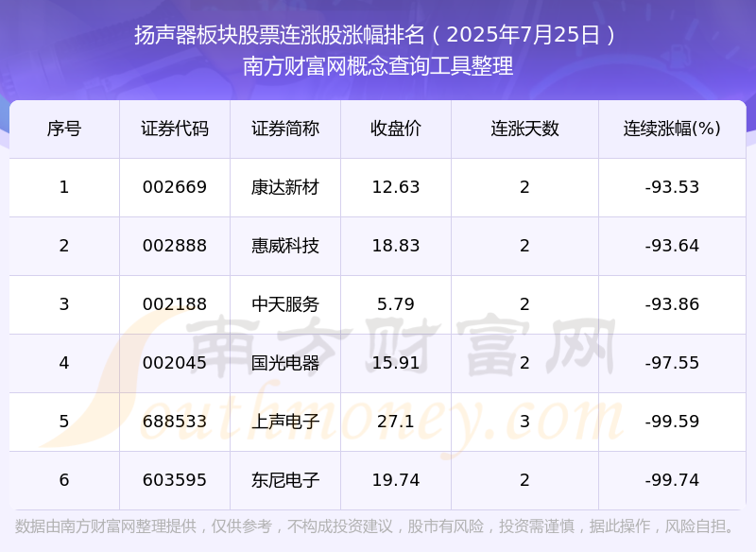
Task: Click closing price 12.63
Action: (x=395, y=187)
